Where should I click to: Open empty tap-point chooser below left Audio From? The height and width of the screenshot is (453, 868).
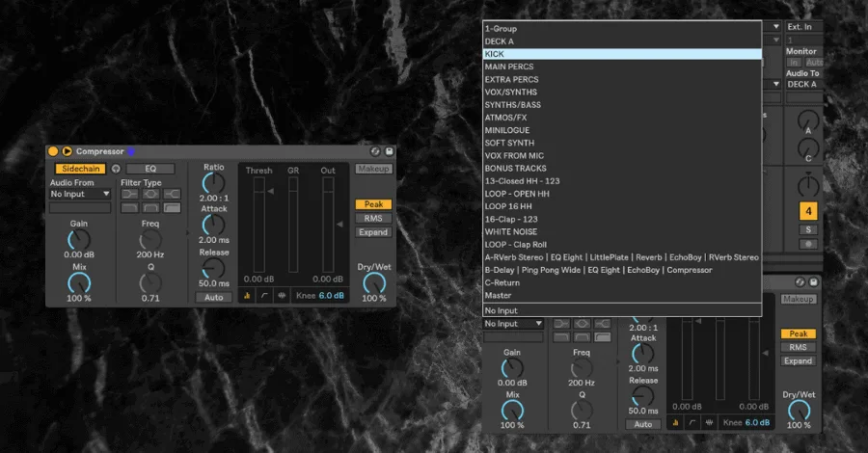80,208
